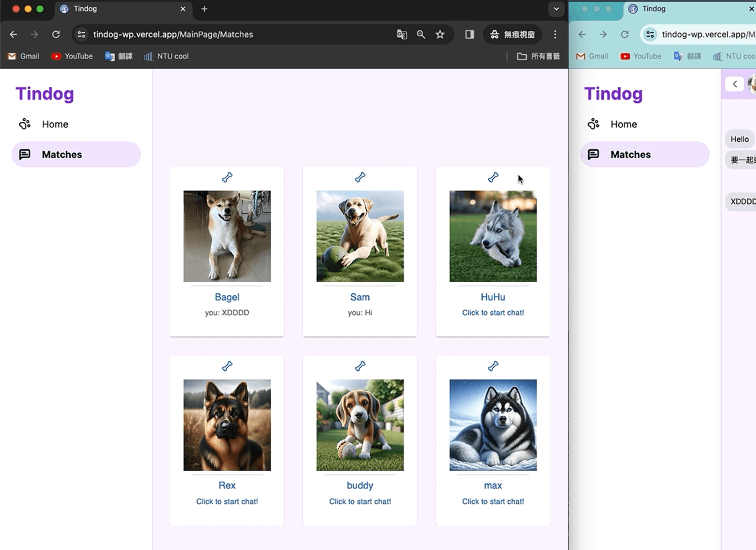Click to start chat with Rex
The height and width of the screenshot is (550, 756).
coord(227,502)
